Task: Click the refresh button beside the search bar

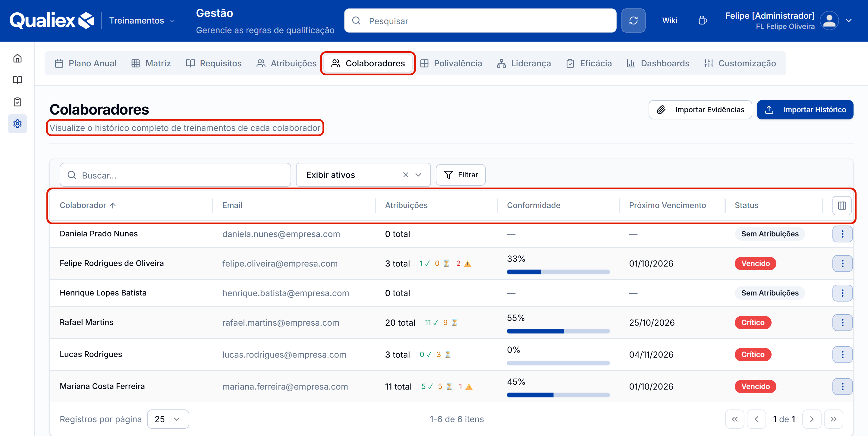Action: [x=633, y=21]
